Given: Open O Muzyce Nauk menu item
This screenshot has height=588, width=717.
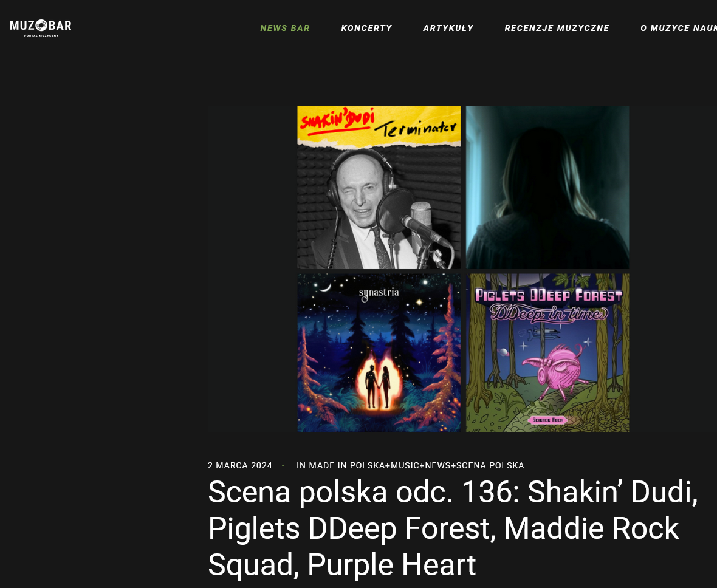Looking at the screenshot, I should click(x=679, y=29).
